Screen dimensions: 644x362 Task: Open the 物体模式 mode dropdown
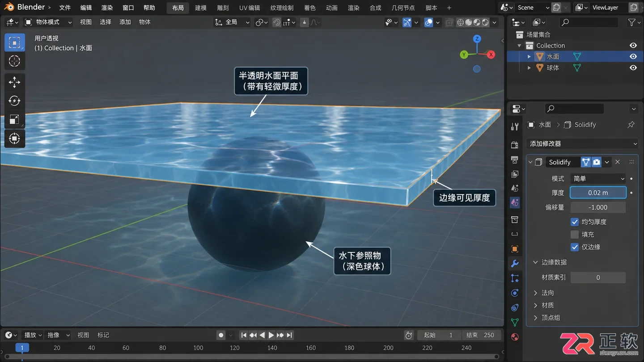[x=48, y=22]
